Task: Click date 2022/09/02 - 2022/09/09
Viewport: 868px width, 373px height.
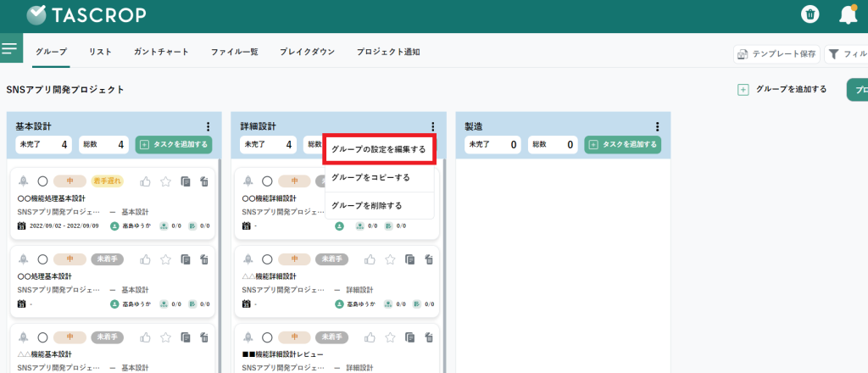Action: click(64, 225)
